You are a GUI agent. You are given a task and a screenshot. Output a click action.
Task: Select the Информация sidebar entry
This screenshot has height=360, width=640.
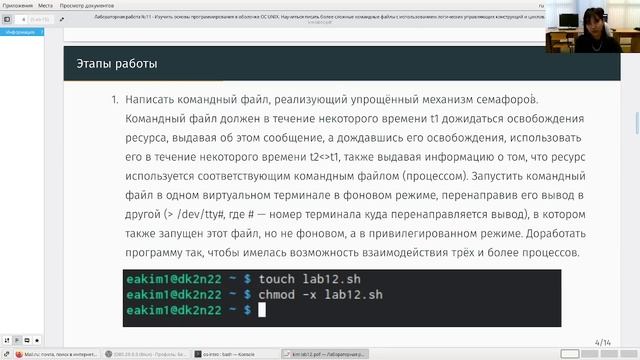point(22,32)
